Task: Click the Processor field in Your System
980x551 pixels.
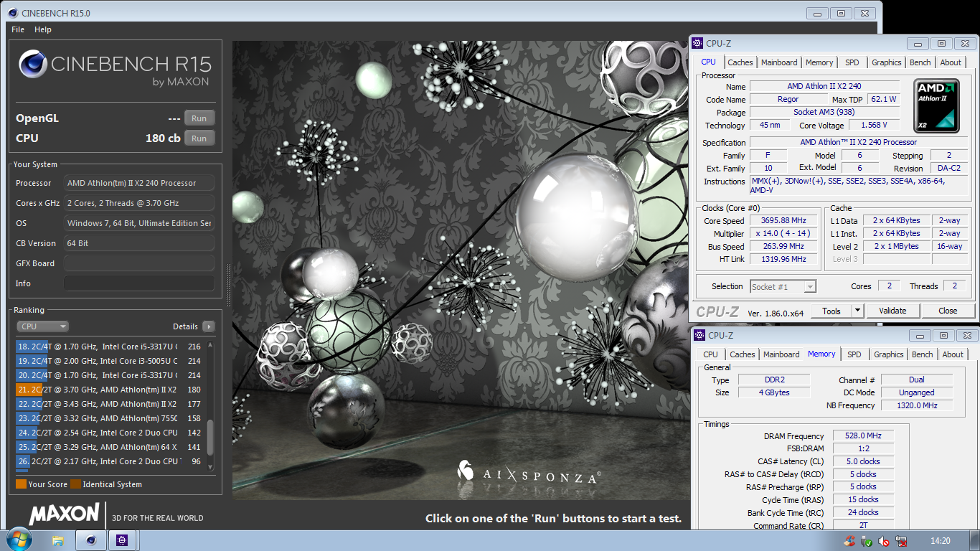Action: click(x=139, y=183)
